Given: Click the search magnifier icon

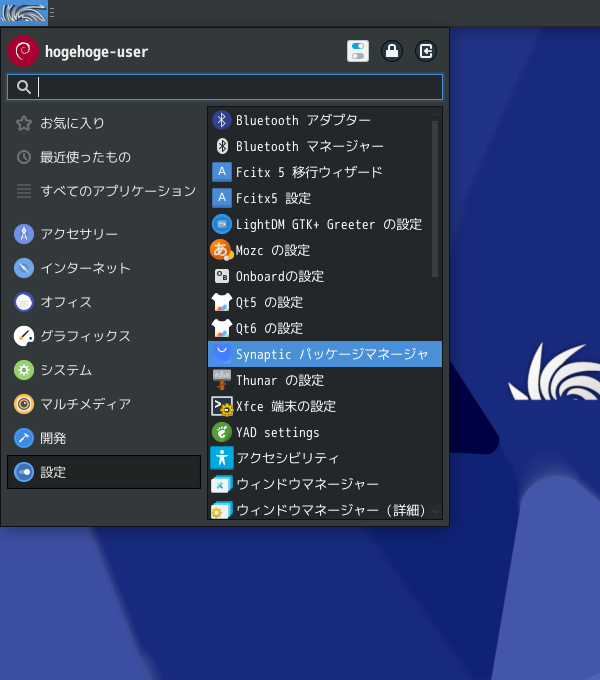Looking at the screenshot, I should [x=24, y=87].
